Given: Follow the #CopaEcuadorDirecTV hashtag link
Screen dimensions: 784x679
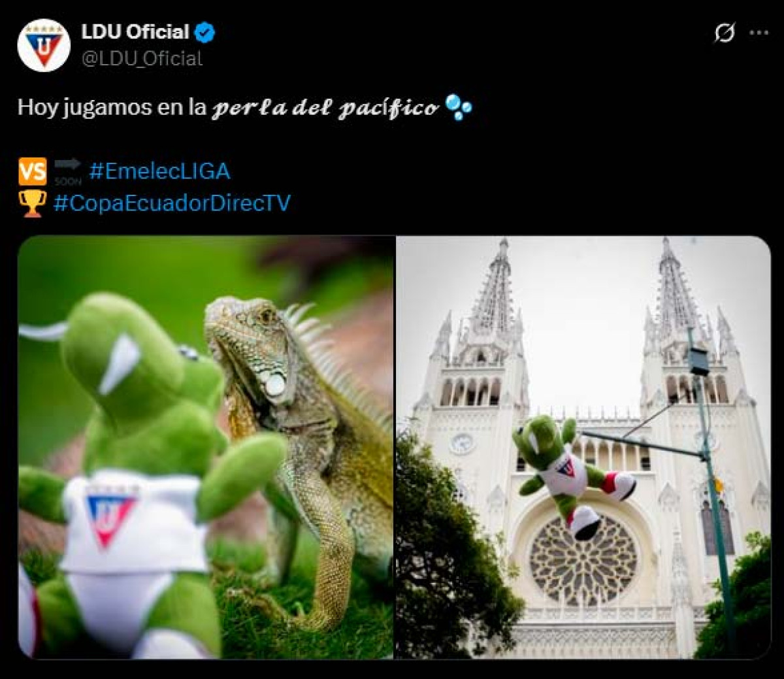Looking at the screenshot, I should click(172, 203).
